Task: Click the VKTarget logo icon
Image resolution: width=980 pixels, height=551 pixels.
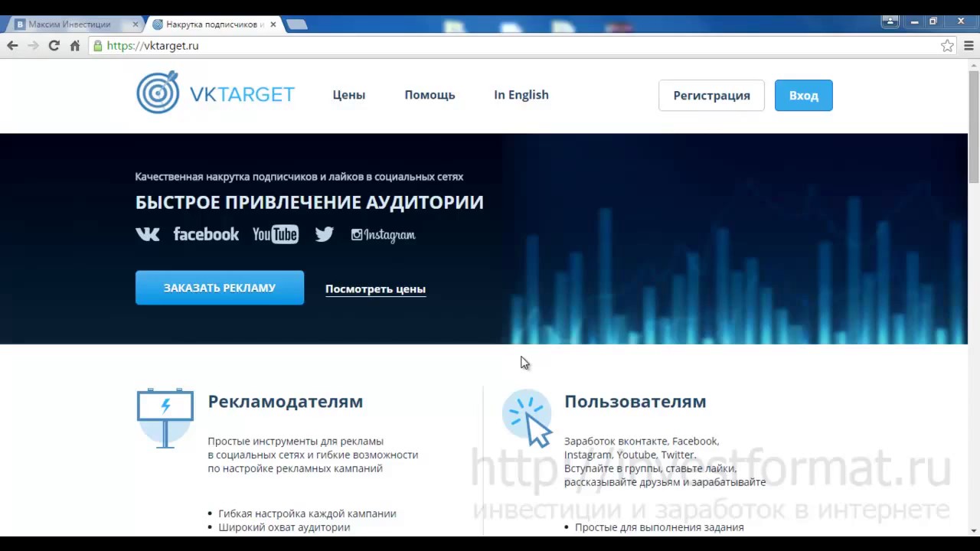Action: [158, 93]
